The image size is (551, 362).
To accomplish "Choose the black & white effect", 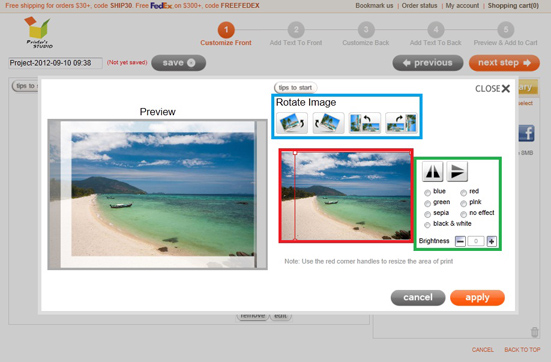I will click(427, 225).
